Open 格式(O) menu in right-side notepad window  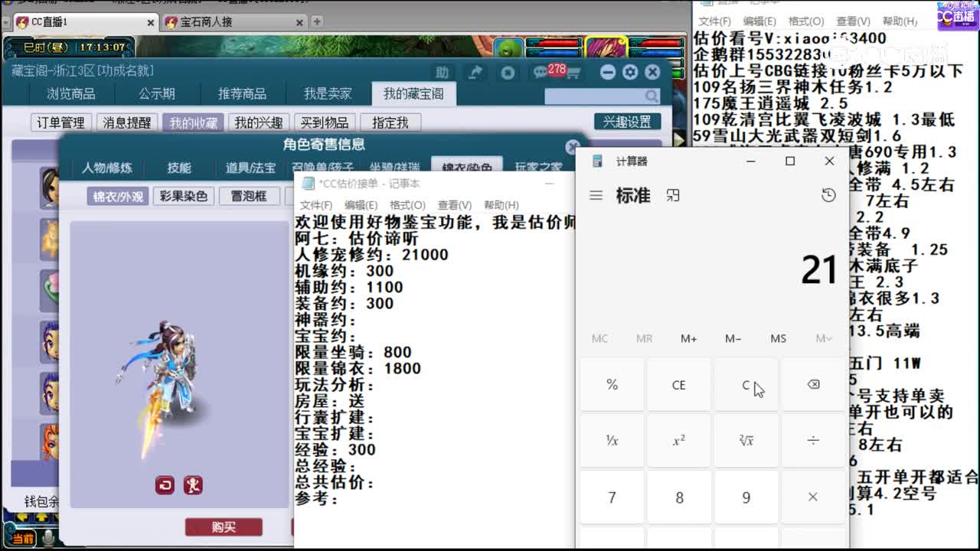click(806, 21)
